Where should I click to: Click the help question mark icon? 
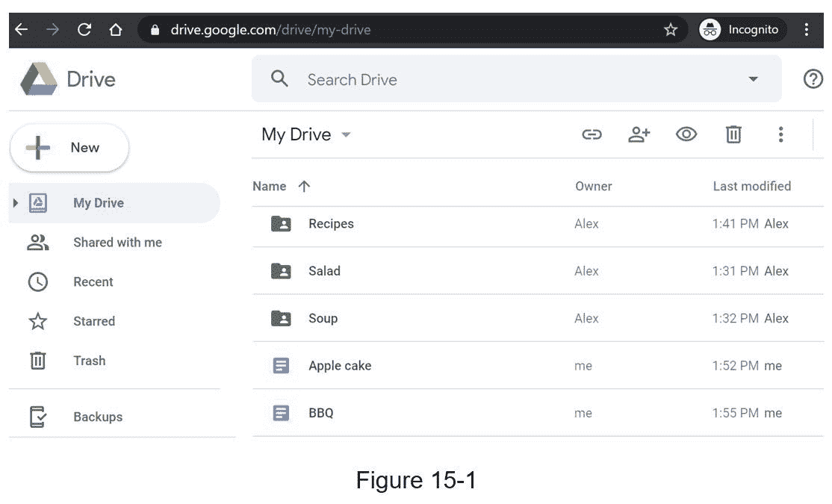813,79
